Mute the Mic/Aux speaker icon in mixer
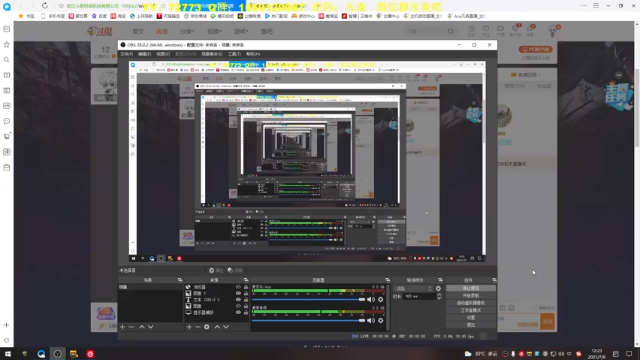The width and height of the screenshot is (640, 360). 371,300
